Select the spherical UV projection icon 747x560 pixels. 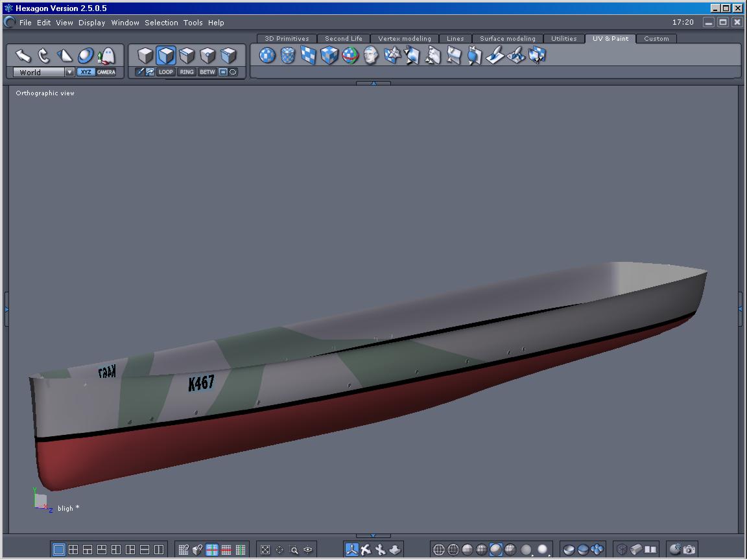tap(268, 56)
